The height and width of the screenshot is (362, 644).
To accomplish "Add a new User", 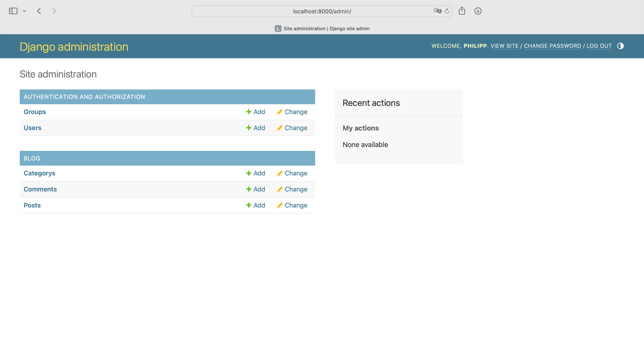I will [256, 128].
